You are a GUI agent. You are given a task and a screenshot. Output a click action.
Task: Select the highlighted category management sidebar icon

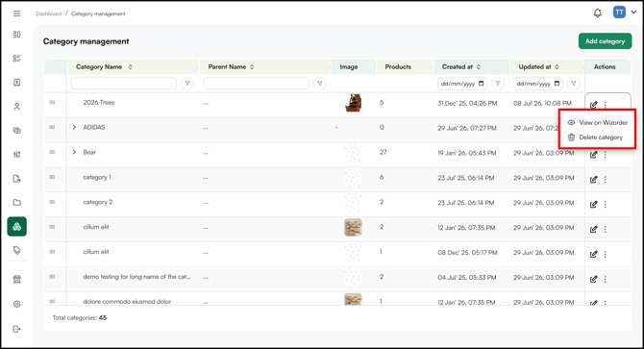pyautogui.click(x=17, y=227)
